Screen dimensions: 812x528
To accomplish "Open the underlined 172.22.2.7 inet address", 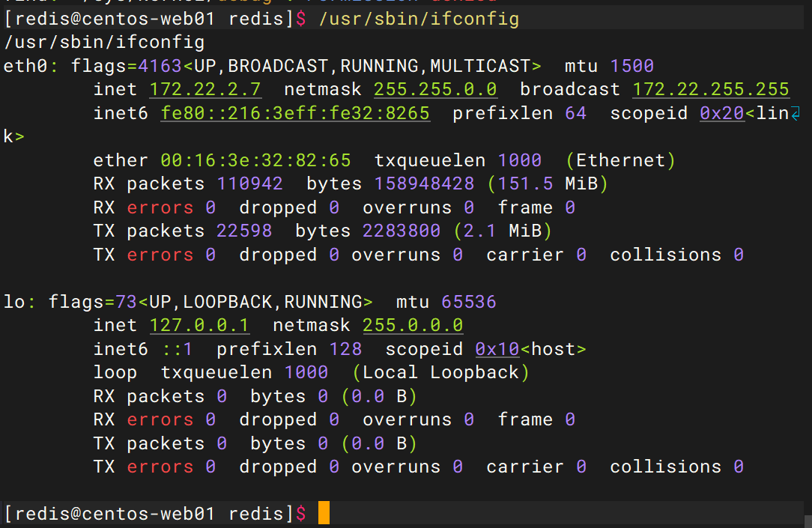I will point(205,90).
